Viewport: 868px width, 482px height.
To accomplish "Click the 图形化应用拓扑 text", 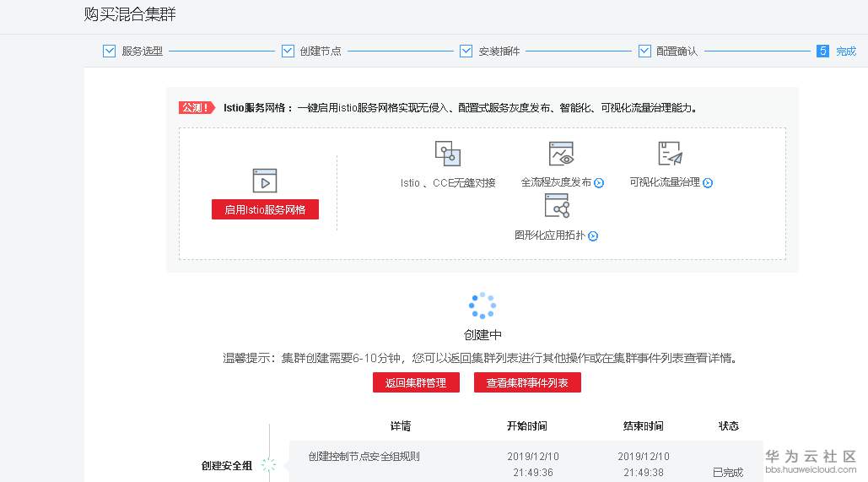I will [550, 236].
